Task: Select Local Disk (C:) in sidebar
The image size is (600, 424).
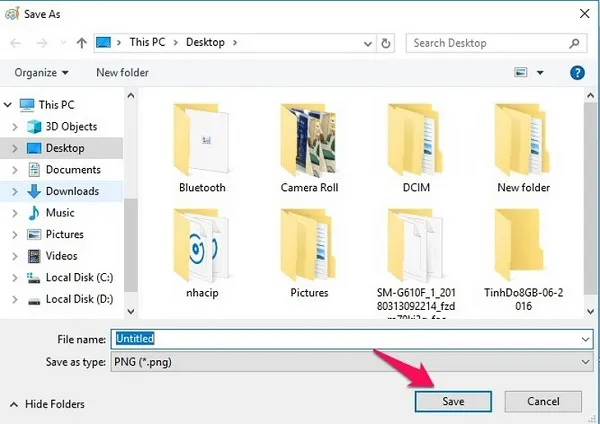Action: click(78, 277)
